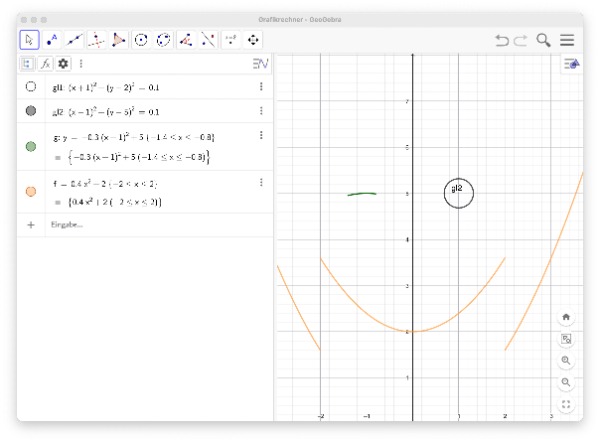The image size is (600, 442).
Task: Click the plus icon beside Eingabe
Action: [x=31, y=225]
